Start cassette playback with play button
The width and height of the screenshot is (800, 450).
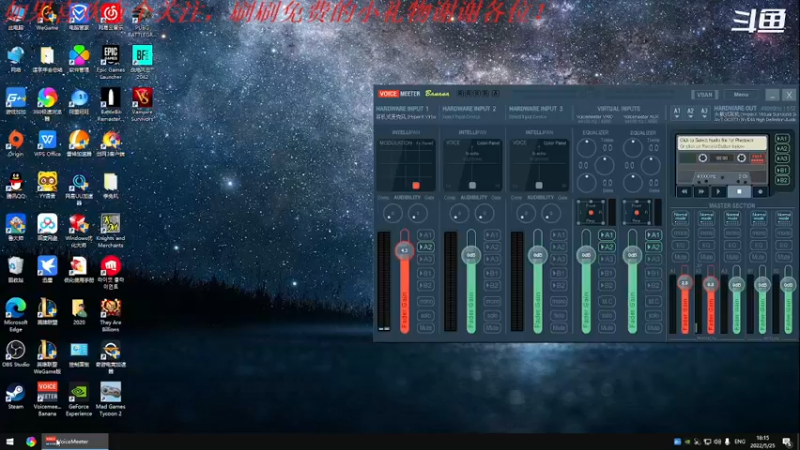[x=719, y=192]
